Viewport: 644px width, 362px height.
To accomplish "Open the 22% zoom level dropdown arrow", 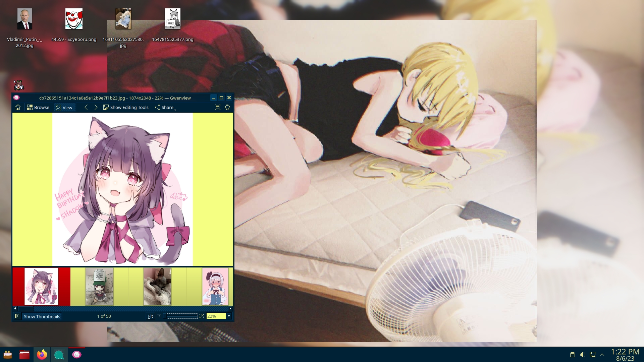I will click(229, 316).
